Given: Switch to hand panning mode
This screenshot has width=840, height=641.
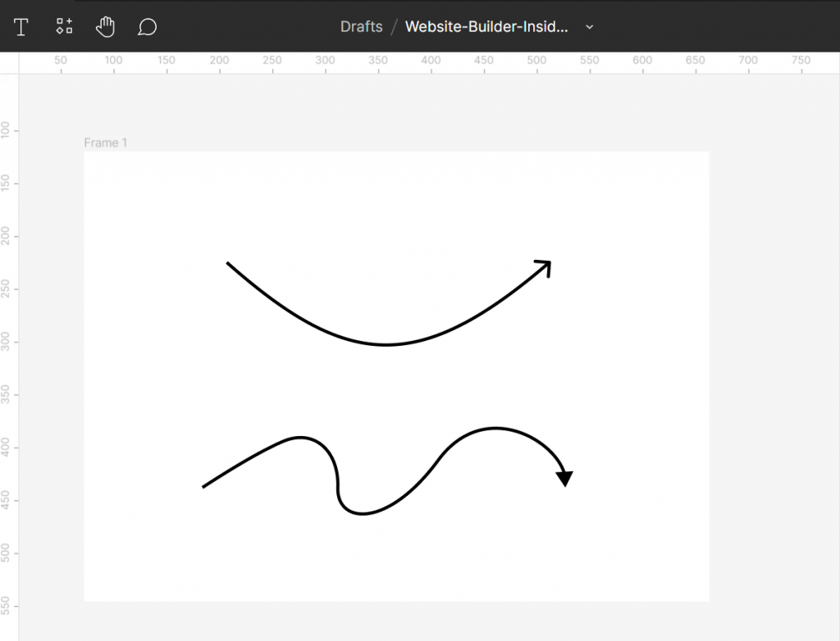Looking at the screenshot, I should pyautogui.click(x=105, y=26).
